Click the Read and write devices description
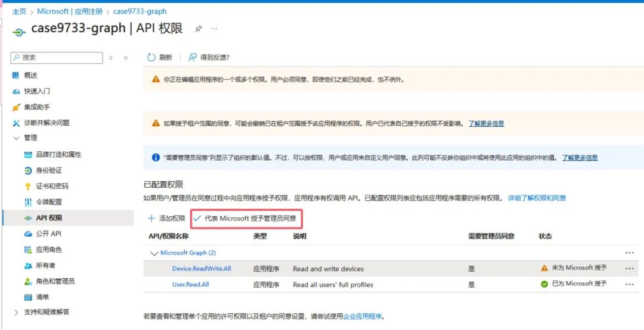Screen dimensions: 644x330 [328, 269]
